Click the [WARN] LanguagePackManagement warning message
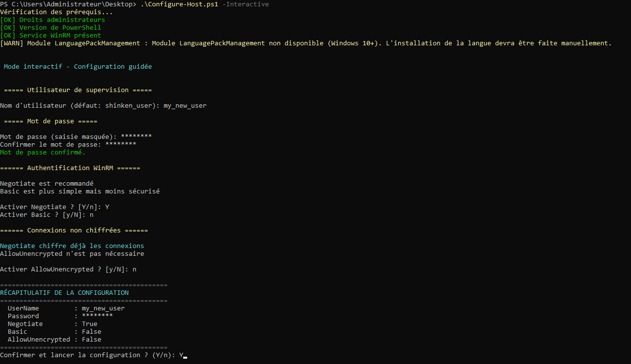 click(x=306, y=43)
